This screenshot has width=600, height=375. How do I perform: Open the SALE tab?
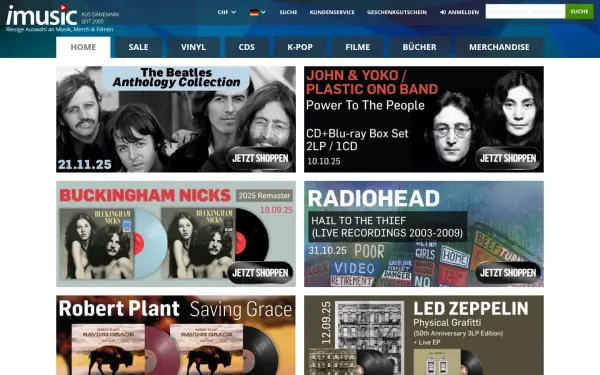click(x=138, y=47)
